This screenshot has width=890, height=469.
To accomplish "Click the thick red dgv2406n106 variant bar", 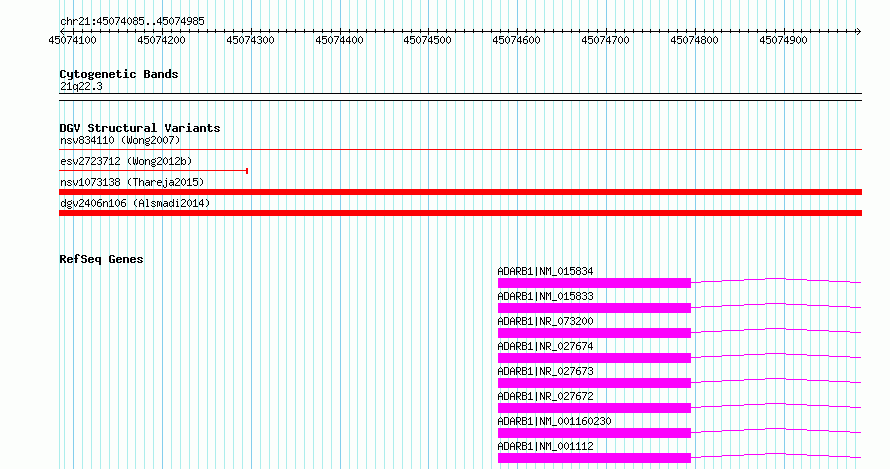I will 460,213.
